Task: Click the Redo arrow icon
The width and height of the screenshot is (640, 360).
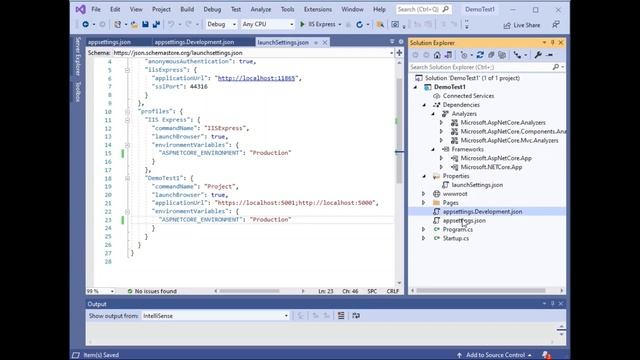Action: 188,24
